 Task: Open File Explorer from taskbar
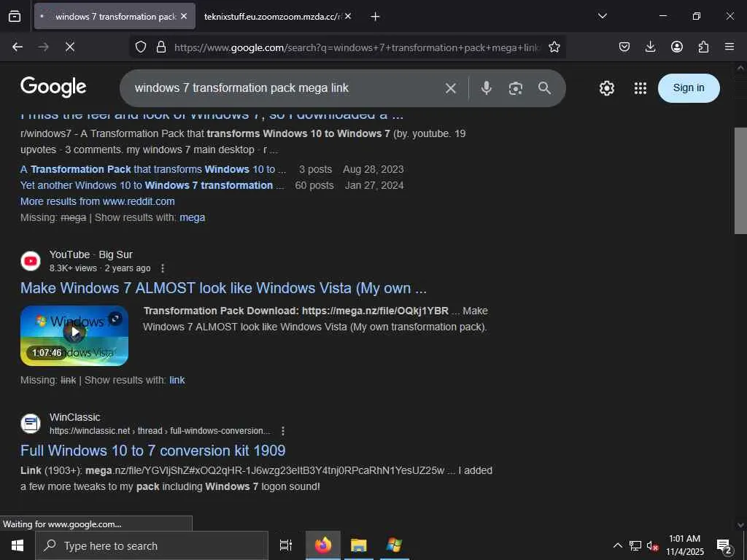359,545
